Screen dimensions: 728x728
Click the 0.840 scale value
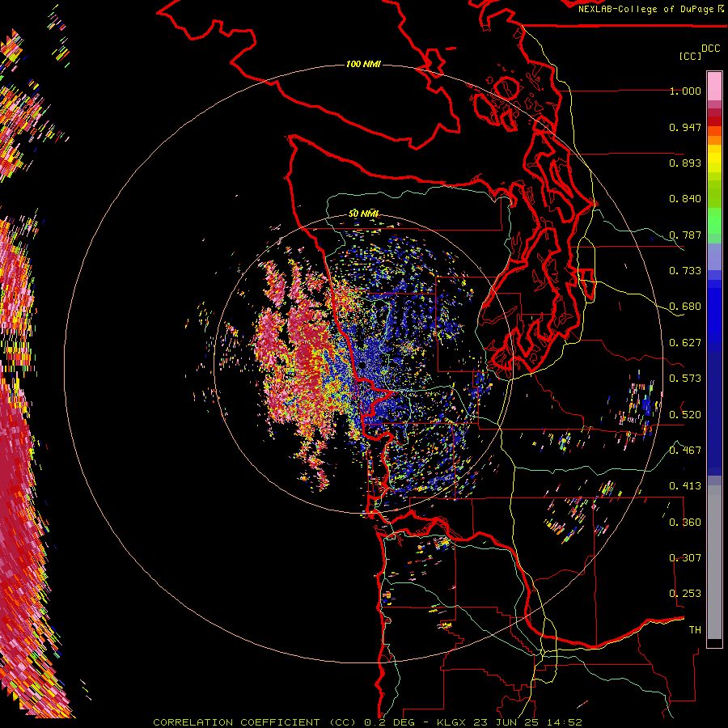point(685,199)
